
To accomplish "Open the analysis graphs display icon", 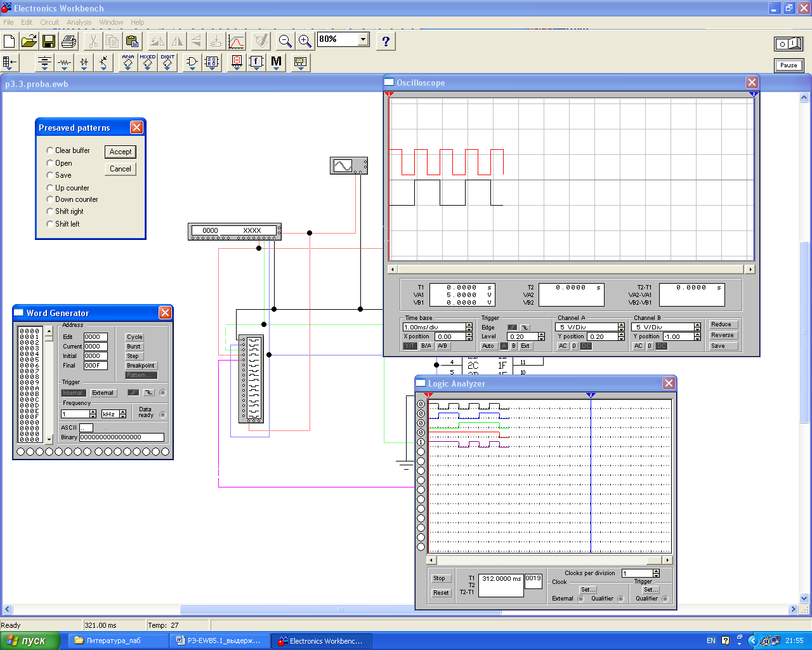I will 236,41.
